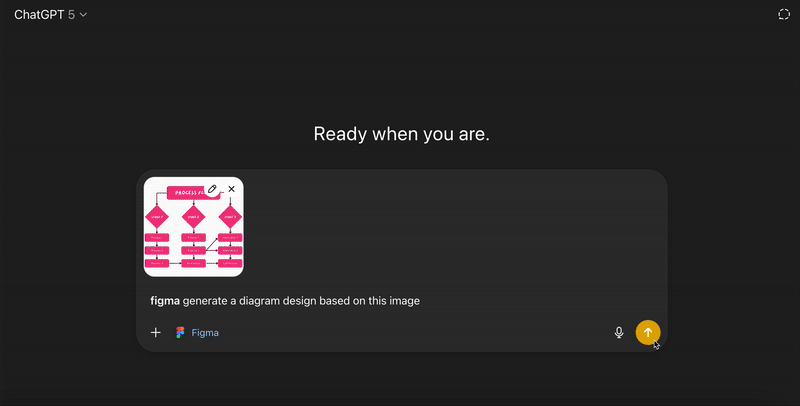The height and width of the screenshot is (406, 800).
Task: Click the chevron next to ChatGPT 5
Action: (83, 15)
